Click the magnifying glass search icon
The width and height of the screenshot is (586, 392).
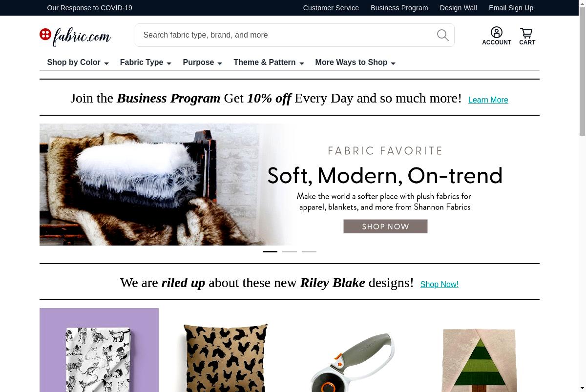pyautogui.click(x=443, y=35)
